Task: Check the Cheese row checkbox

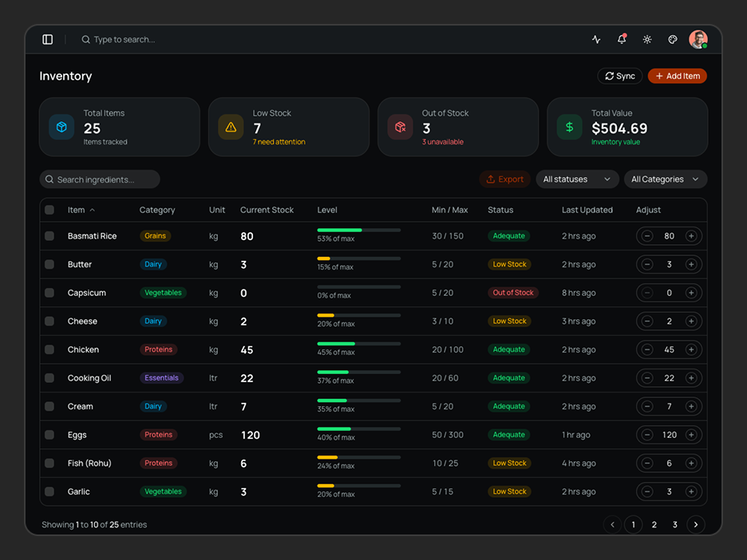Action: (49, 321)
